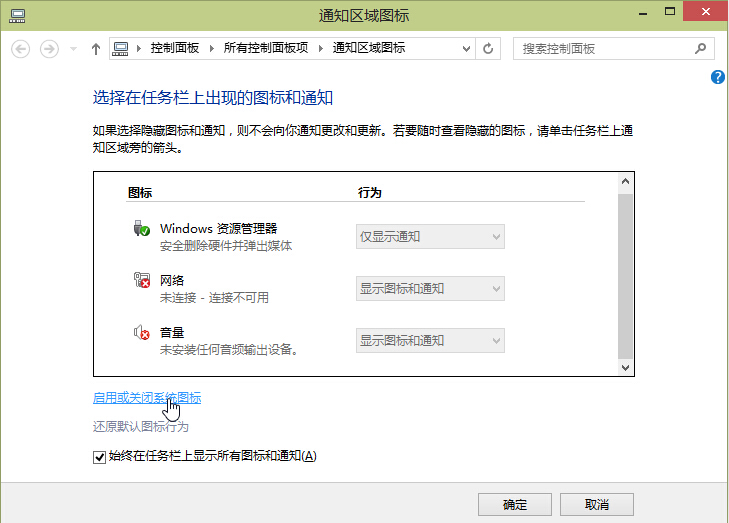Open behavior dropdown for 音量
This screenshot has height=523, width=729.
[430, 341]
